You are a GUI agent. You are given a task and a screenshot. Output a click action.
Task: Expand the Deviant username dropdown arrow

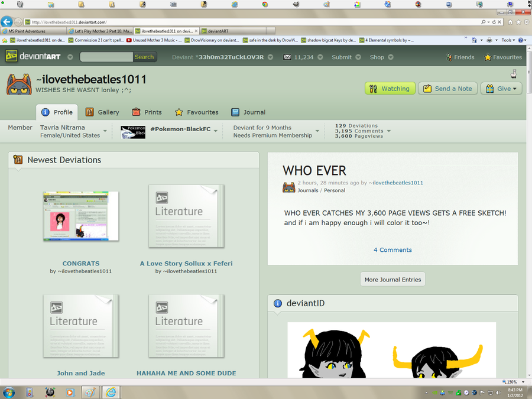(270, 57)
